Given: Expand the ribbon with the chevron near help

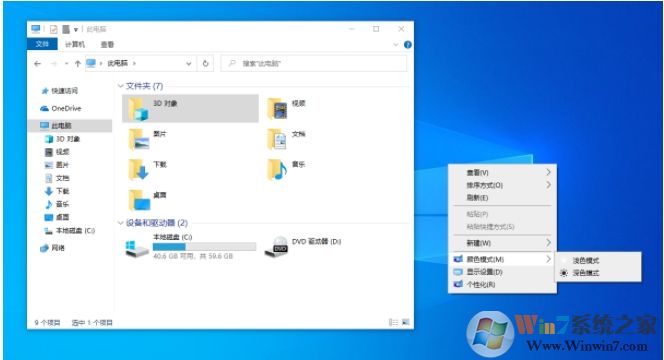Looking at the screenshot, I should pos(396,44).
